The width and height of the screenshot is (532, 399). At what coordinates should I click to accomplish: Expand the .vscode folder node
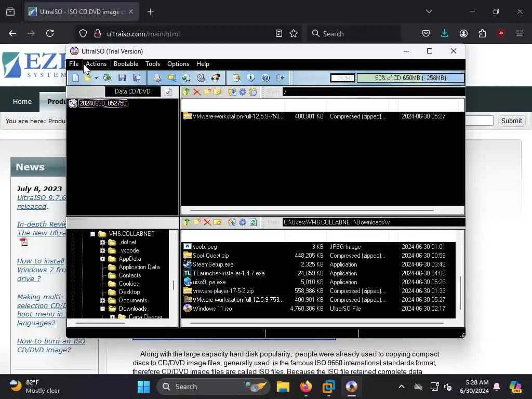click(x=102, y=250)
